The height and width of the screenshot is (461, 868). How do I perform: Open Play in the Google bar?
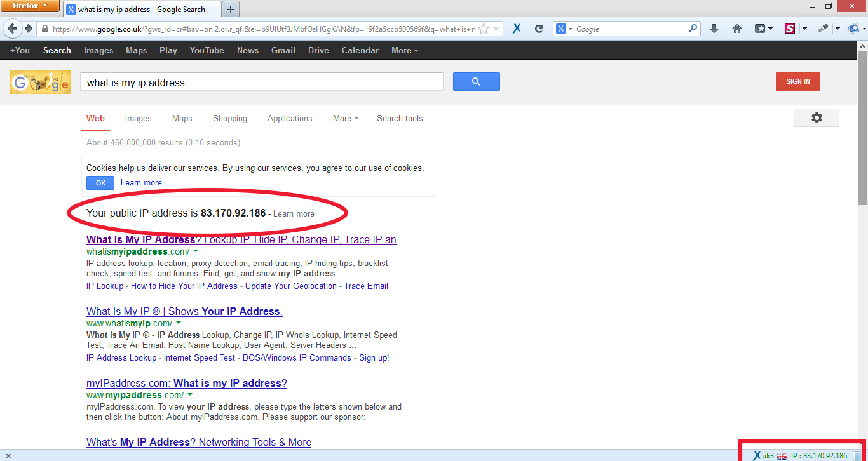pyautogui.click(x=168, y=50)
